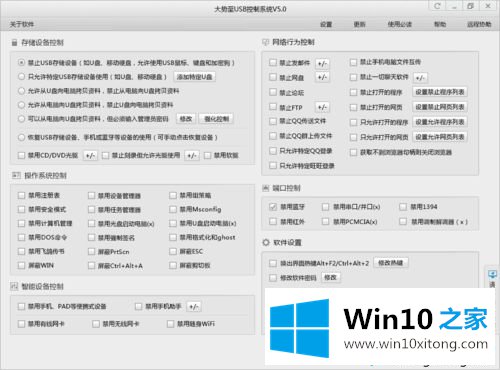Enable the 禁用Msconfig checkbox

coord(173,209)
